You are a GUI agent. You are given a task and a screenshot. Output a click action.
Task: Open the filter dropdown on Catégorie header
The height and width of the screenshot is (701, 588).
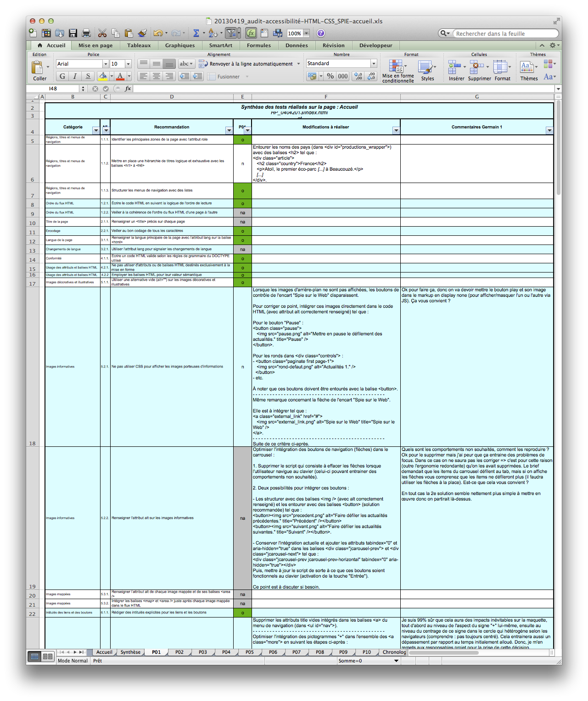click(x=95, y=131)
